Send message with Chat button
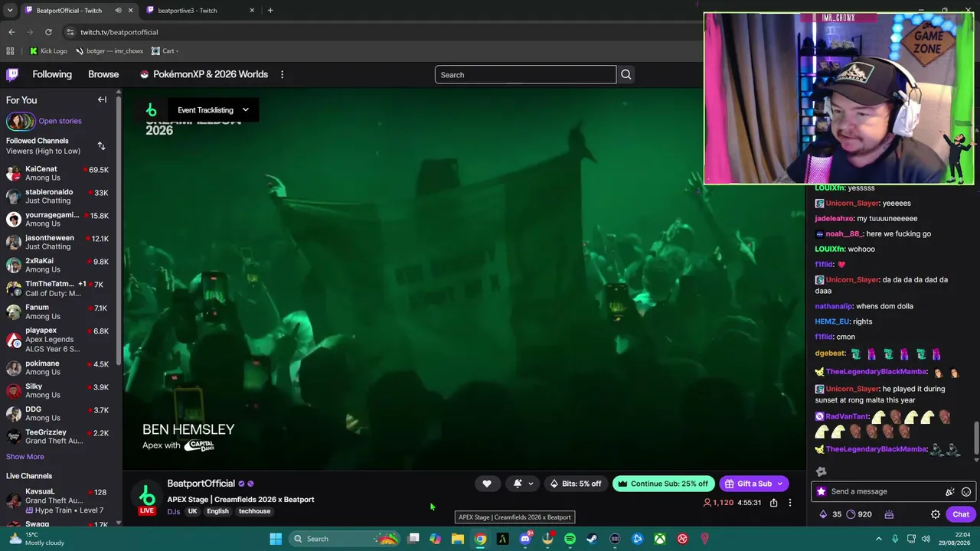This screenshot has width=980, height=551. [x=961, y=514]
